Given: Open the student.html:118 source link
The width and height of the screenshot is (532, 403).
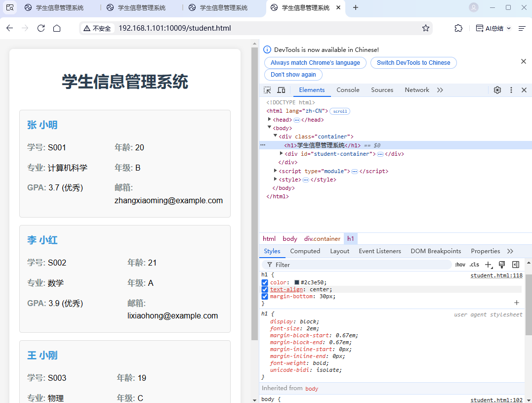Looking at the screenshot, I should 496,276.
